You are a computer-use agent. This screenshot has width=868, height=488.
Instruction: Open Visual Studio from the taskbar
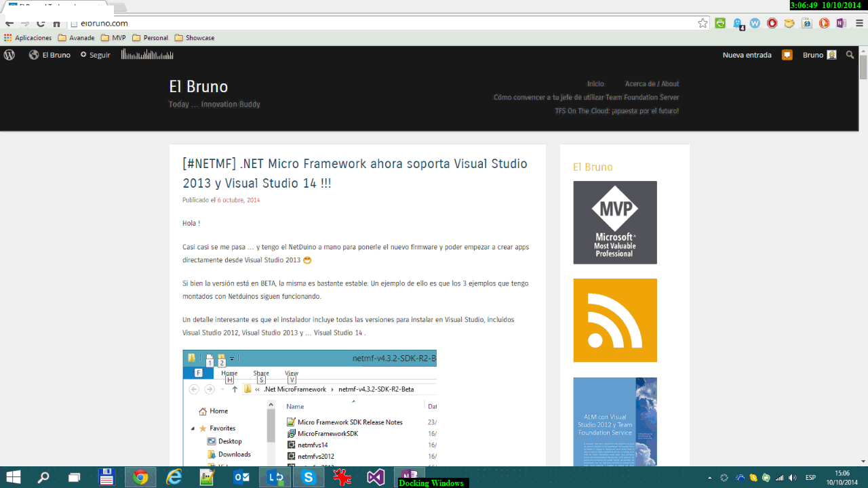click(x=376, y=478)
